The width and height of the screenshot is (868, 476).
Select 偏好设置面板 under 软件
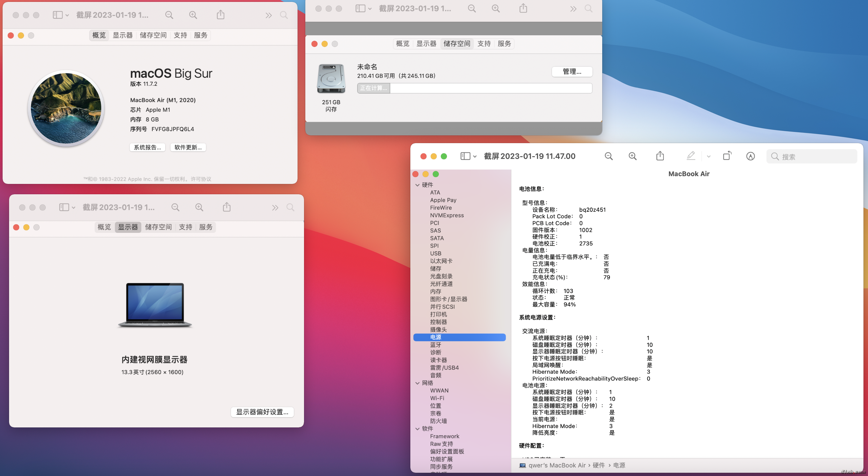(x=447, y=452)
